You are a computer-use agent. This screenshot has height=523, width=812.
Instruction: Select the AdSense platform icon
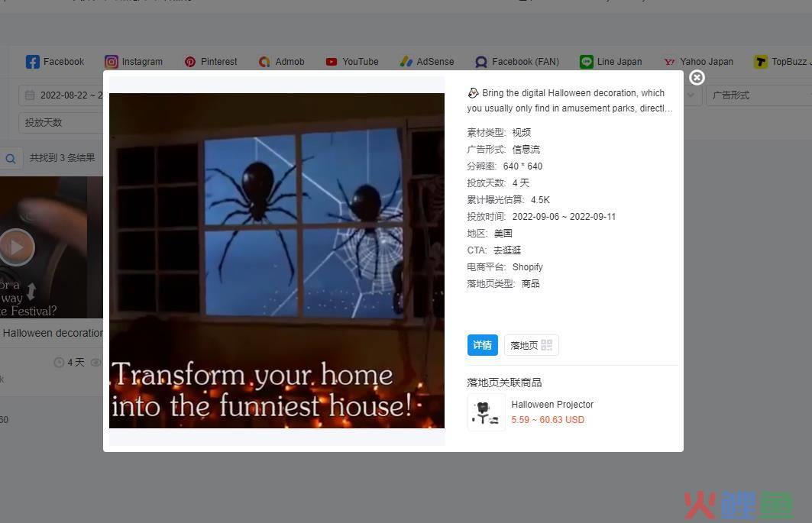[406, 62]
